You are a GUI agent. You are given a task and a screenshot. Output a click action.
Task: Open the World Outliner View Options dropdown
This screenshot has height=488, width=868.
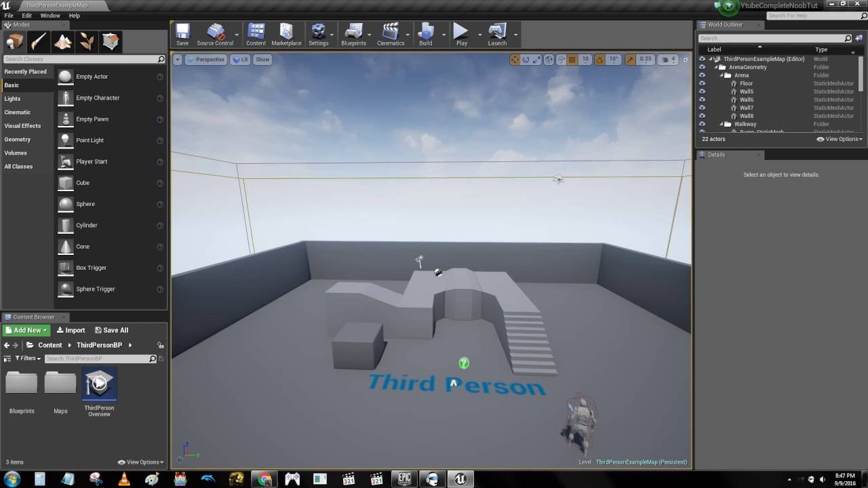pos(840,139)
